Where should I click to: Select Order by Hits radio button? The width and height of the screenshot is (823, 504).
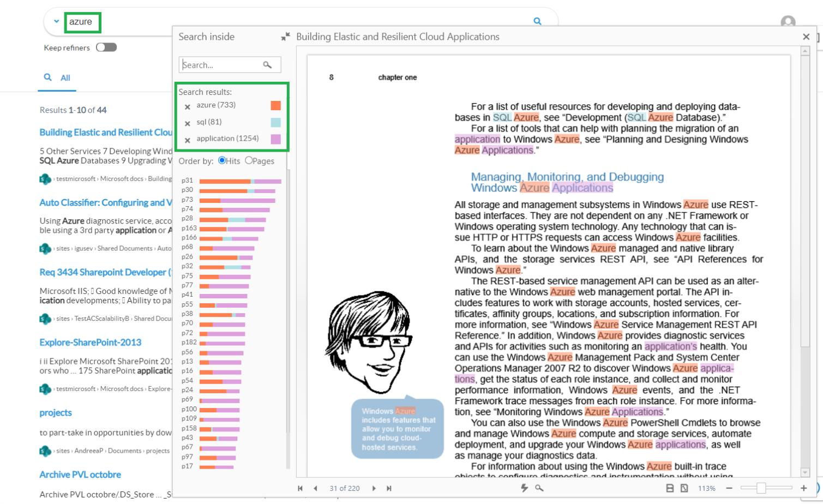click(222, 160)
